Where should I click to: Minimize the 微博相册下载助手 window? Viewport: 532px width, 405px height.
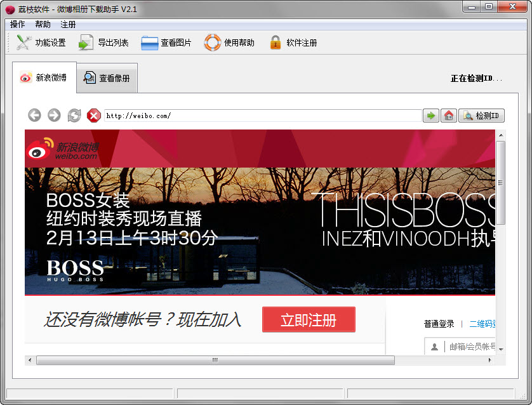click(471, 6)
